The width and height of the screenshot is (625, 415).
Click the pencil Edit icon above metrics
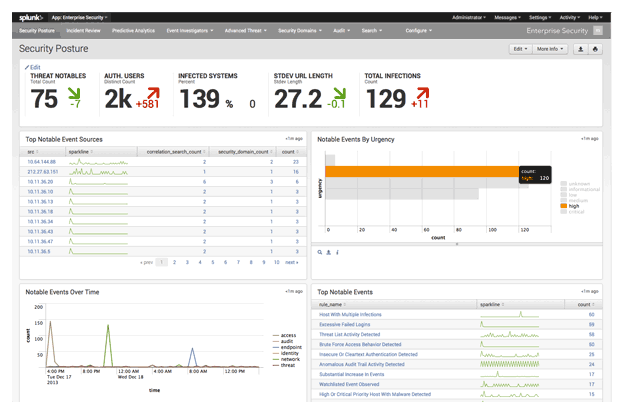click(x=28, y=67)
